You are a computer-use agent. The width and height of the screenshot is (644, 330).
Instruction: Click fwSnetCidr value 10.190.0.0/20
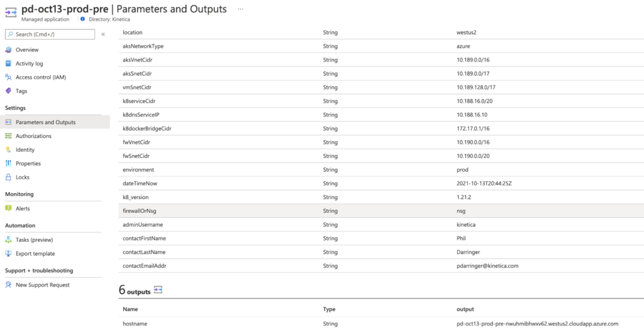point(473,156)
